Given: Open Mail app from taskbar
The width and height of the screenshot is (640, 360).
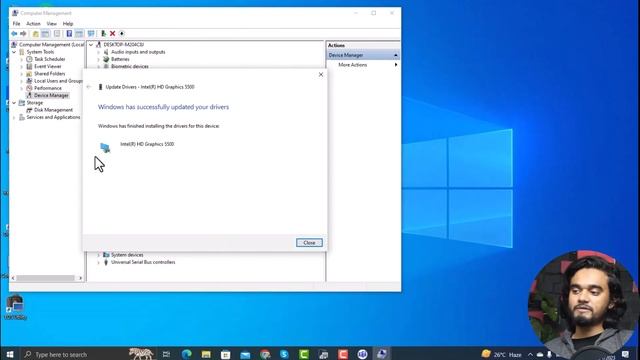Looking at the screenshot, I should 245,354.
